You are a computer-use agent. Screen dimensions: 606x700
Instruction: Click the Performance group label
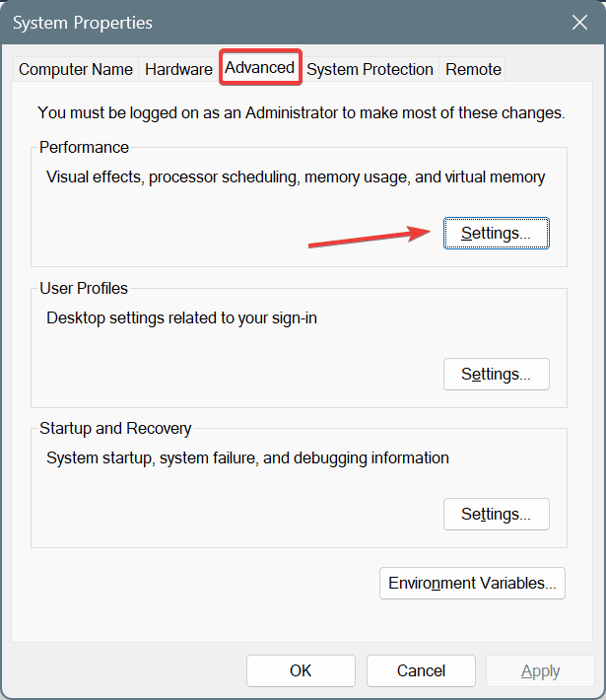(x=84, y=147)
